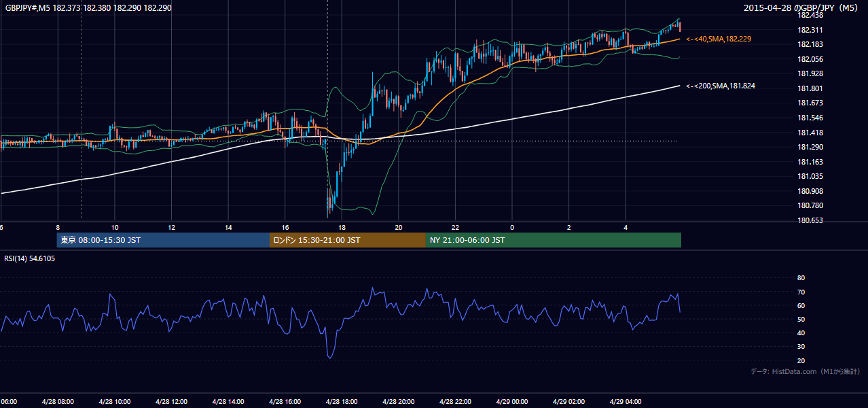The height and width of the screenshot is (408, 868).
Task: Click the 4/28 18:00 date axis label
Action: pos(342,402)
